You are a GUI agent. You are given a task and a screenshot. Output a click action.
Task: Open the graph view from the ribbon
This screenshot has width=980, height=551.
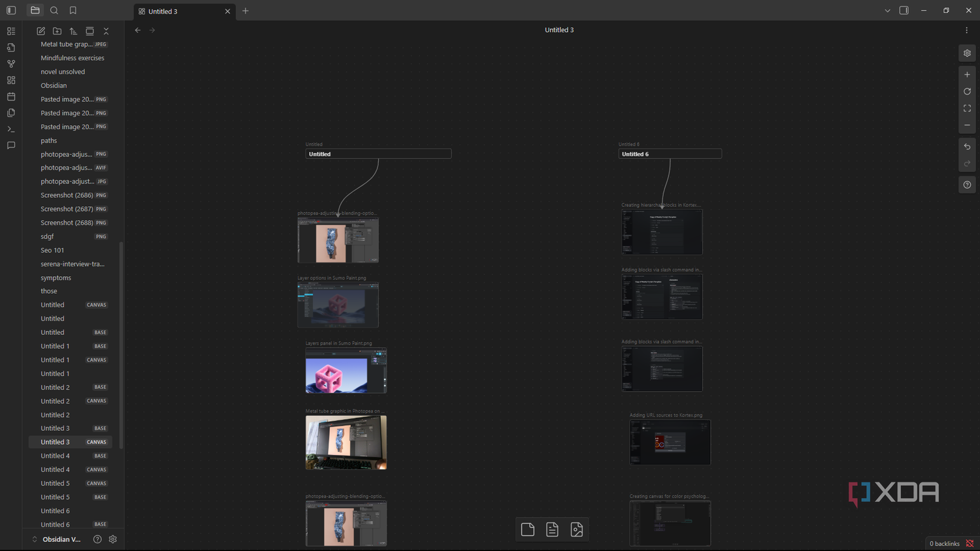point(11,64)
